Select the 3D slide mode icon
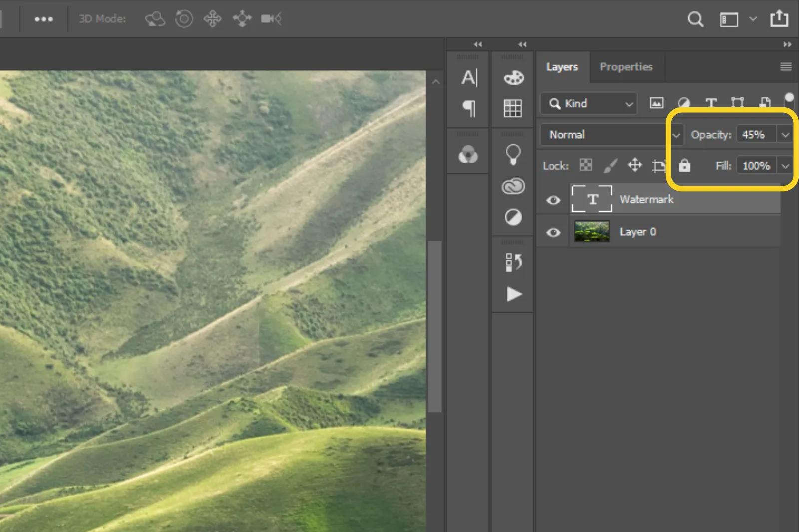This screenshot has height=532, width=799. coord(242,19)
